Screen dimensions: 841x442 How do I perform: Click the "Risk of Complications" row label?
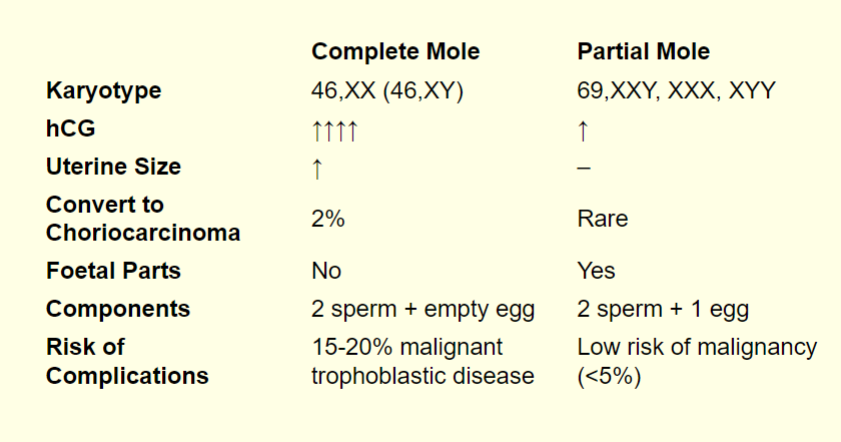pyautogui.click(x=127, y=362)
